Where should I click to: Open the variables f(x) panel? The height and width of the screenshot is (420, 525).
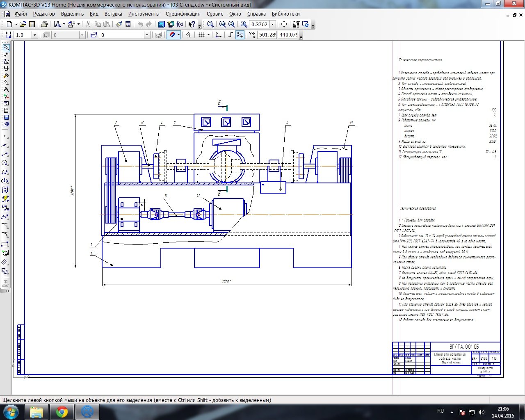click(x=180, y=24)
